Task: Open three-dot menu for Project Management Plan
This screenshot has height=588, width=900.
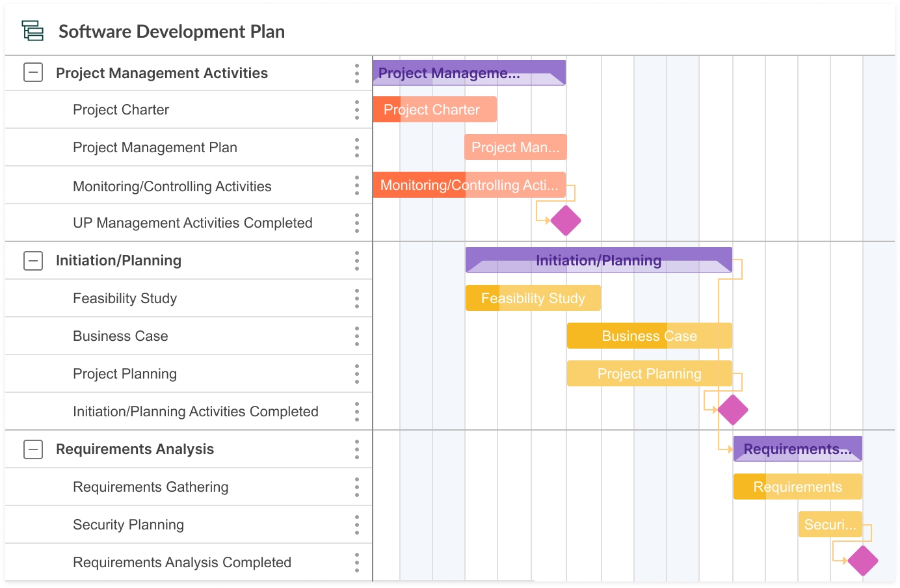Action: (x=357, y=148)
